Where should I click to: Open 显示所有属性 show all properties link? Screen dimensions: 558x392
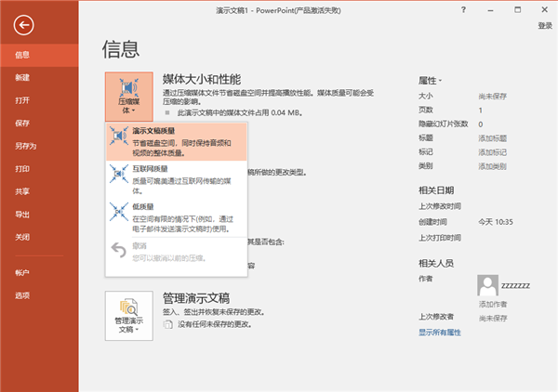tap(440, 333)
